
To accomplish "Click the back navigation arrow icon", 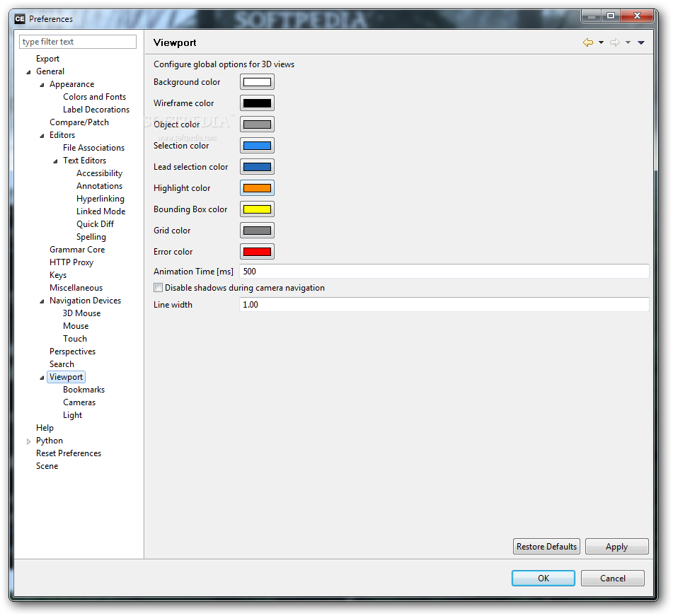I will 588,42.
